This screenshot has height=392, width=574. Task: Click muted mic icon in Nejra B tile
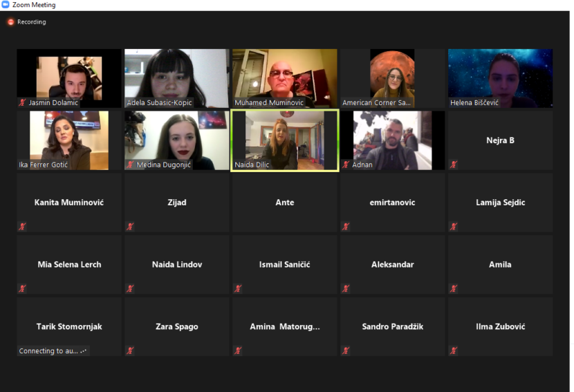pyautogui.click(x=454, y=165)
